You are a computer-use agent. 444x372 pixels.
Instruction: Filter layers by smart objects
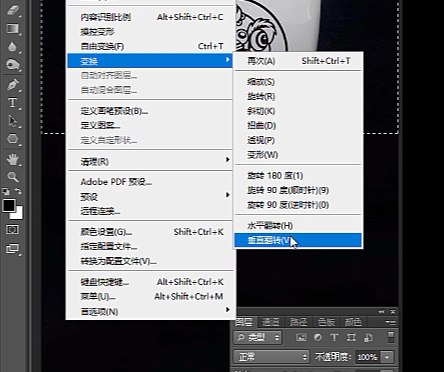[368, 337]
